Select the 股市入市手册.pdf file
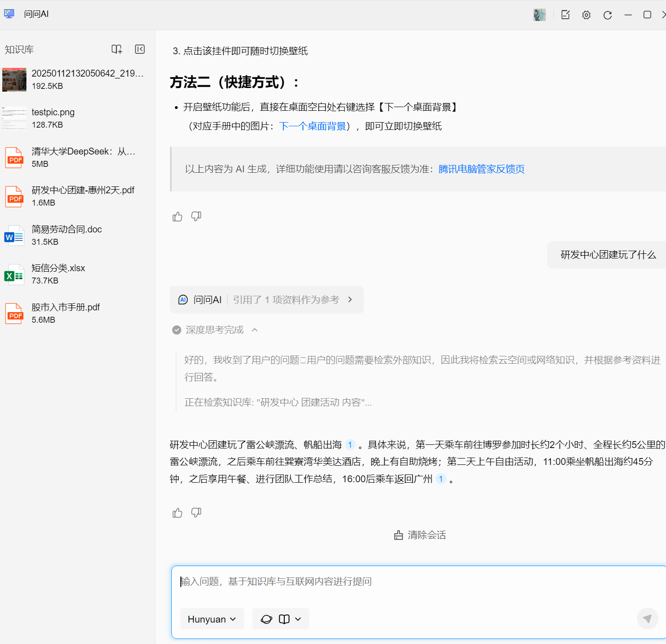Image resolution: width=666 pixels, height=644 pixels. [66, 313]
